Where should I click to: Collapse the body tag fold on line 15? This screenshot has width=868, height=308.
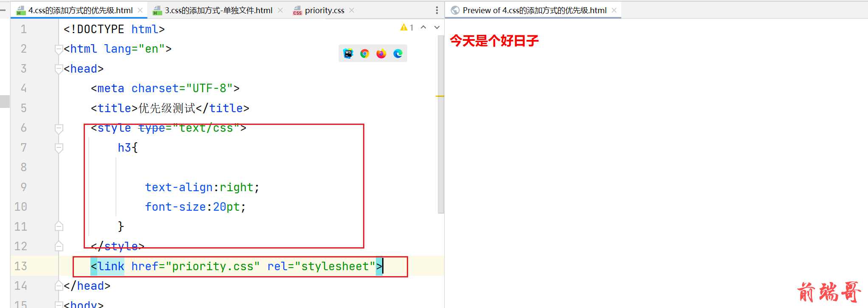pyautogui.click(x=59, y=304)
